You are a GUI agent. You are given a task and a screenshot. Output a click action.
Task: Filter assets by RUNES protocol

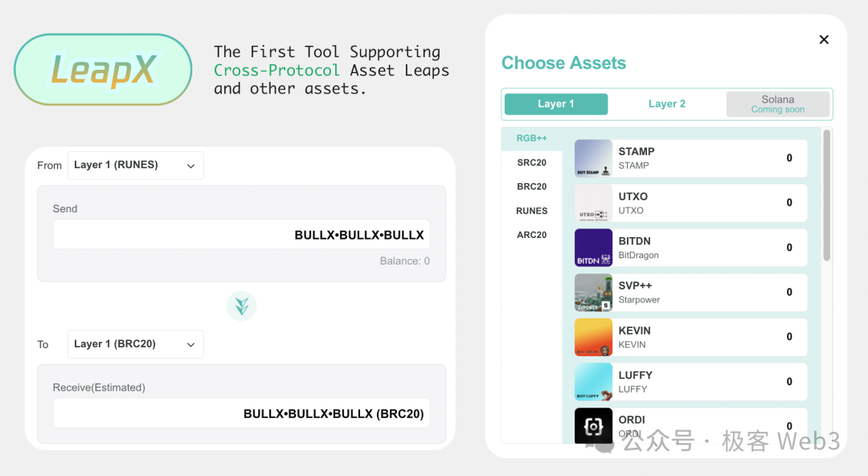coord(531,211)
